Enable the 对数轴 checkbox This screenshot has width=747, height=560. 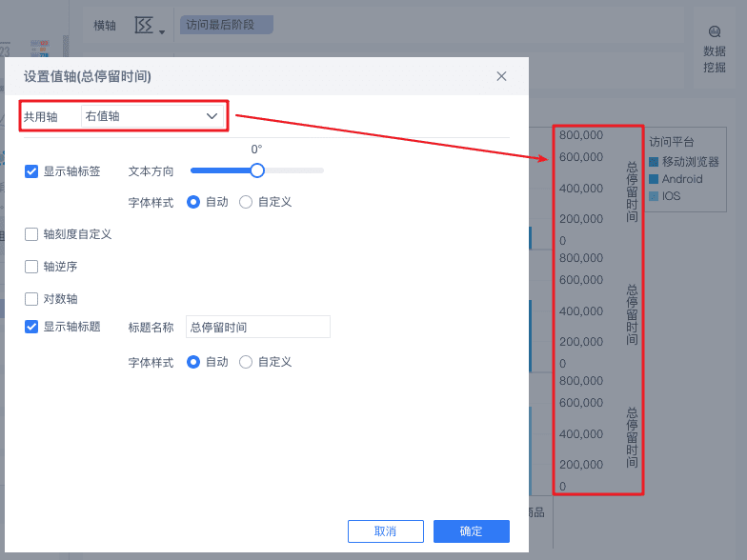(31, 299)
